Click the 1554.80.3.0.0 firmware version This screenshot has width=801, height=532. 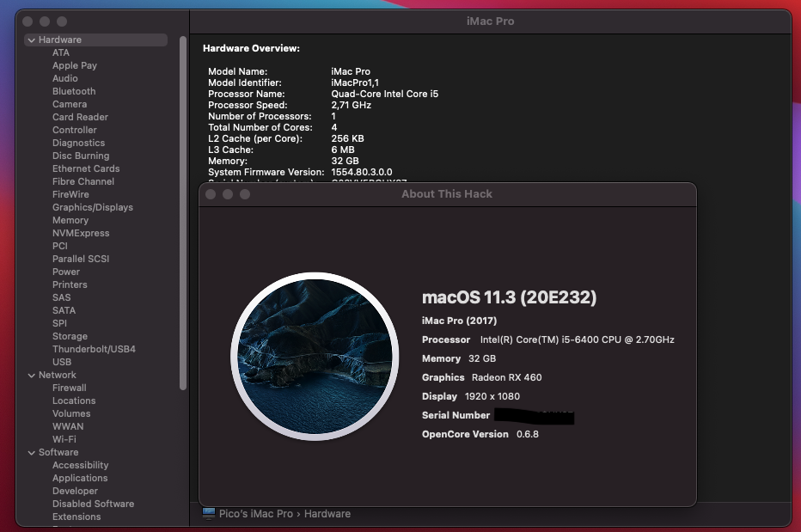tap(362, 172)
